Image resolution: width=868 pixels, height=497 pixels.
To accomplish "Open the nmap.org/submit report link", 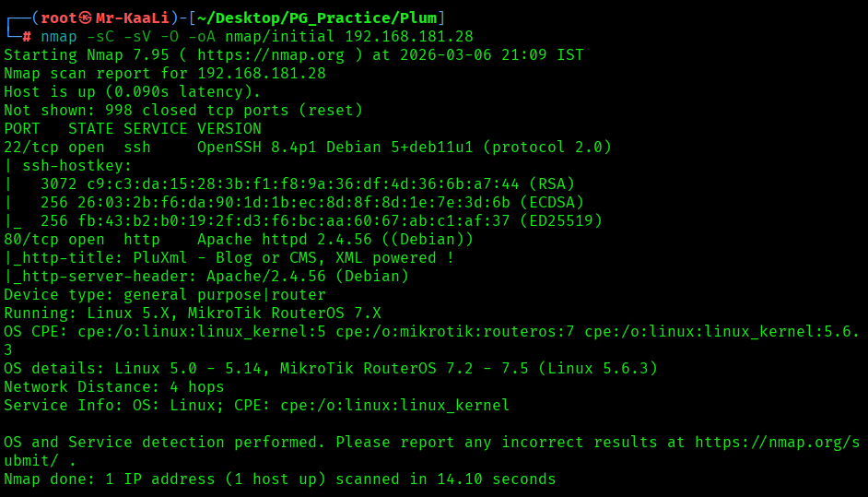I will point(777,442).
